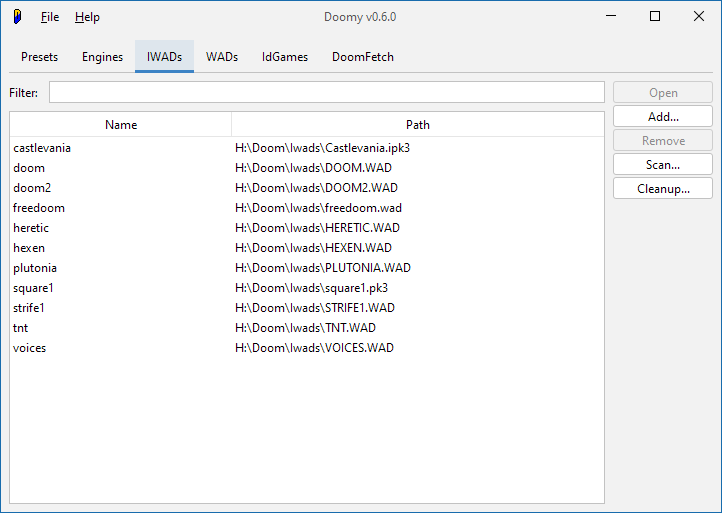
Task: Click the Filter text field
Action: pyautogui.click(x=326, y=93)
